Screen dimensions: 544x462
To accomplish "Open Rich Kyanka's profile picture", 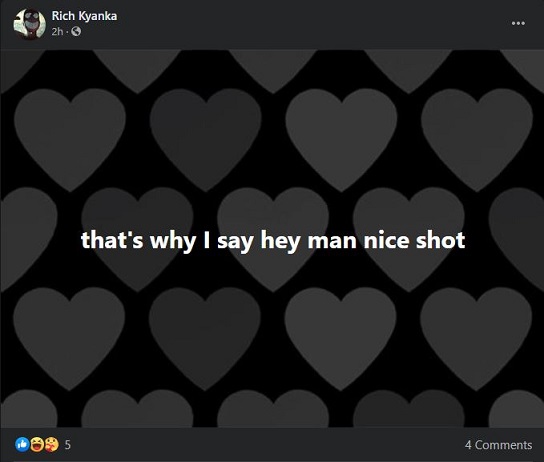I will click(x=29, y=24).
